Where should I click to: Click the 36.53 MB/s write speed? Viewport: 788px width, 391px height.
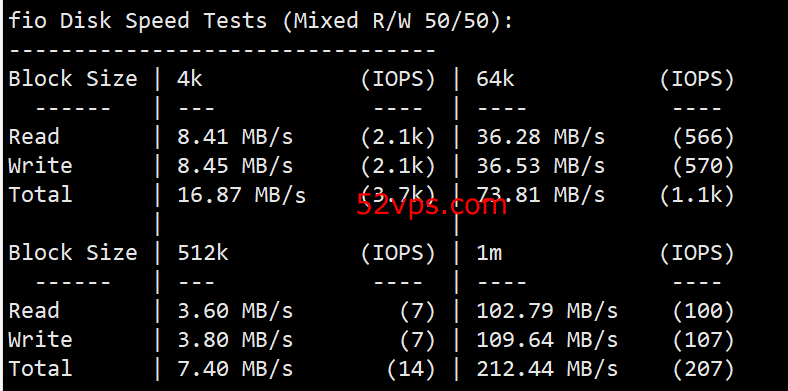pyautogui.click(x=541, y=166)
